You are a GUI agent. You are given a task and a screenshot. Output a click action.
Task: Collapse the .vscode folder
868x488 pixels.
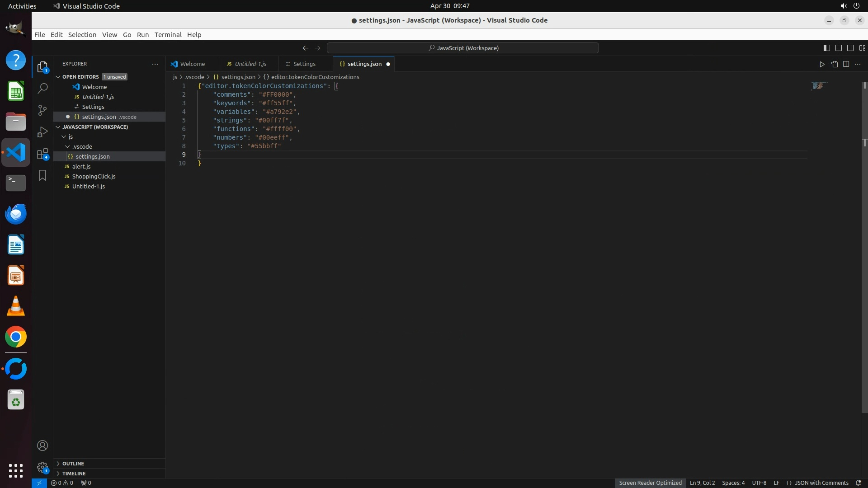pyautogui.click(x=82, y=146)
